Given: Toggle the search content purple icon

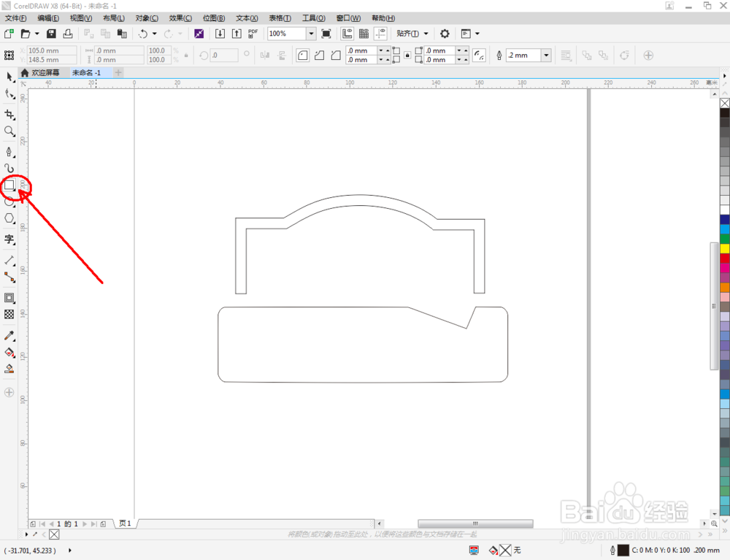Looking at the screenshot, I should click(199, 34).
